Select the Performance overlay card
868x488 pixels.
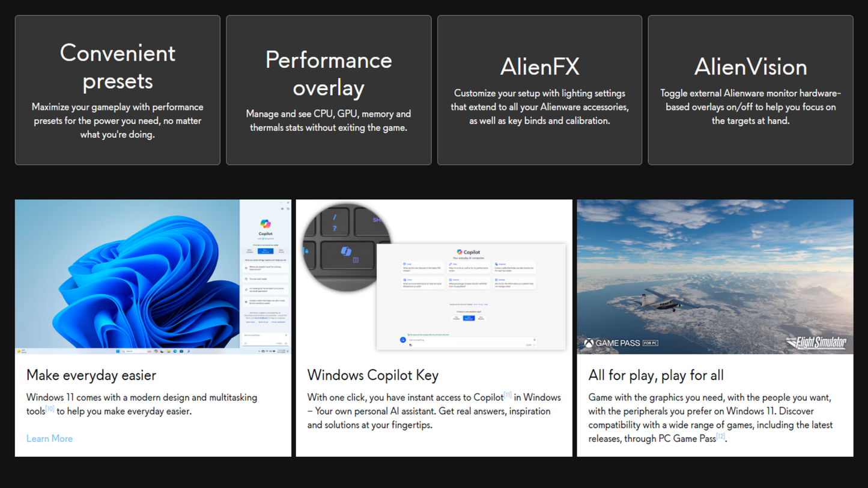(329, 90)
